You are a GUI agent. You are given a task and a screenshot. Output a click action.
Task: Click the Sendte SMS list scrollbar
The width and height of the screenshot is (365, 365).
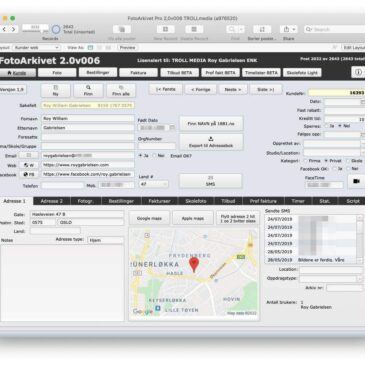(359, 239)
